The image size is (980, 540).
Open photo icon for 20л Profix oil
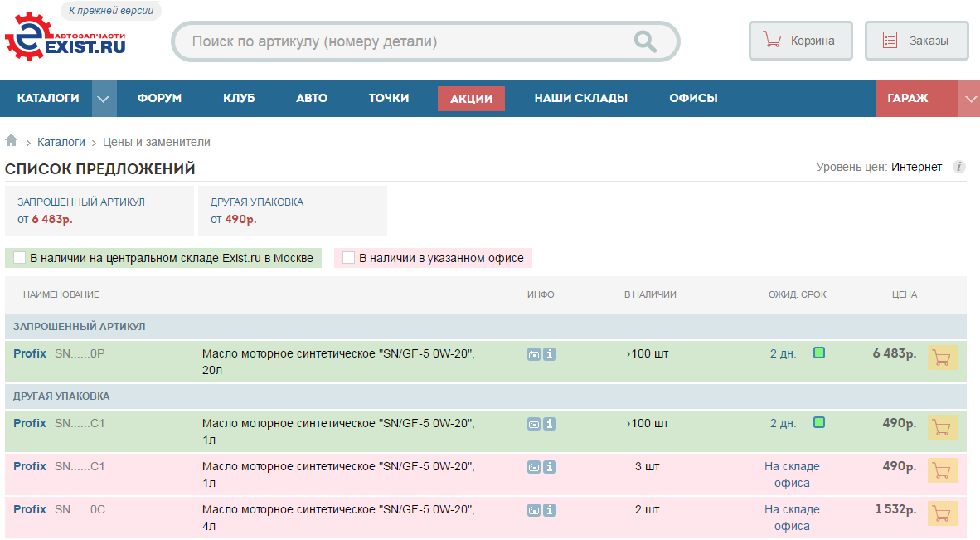tap(534, 354)
